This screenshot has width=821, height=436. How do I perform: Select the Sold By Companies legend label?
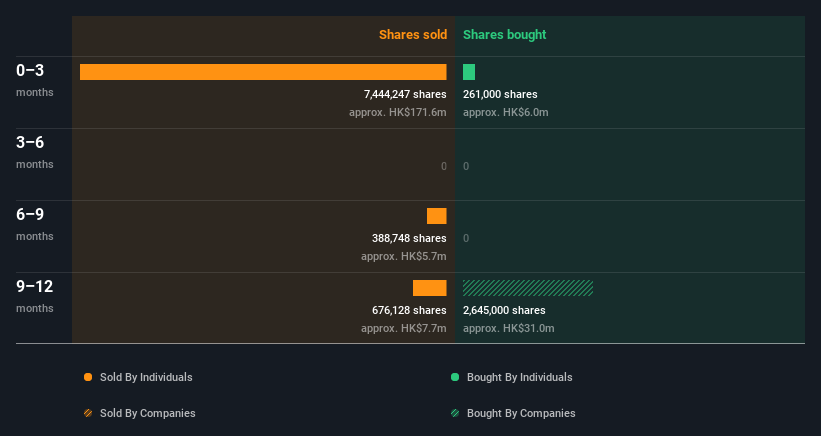point(148,413)
